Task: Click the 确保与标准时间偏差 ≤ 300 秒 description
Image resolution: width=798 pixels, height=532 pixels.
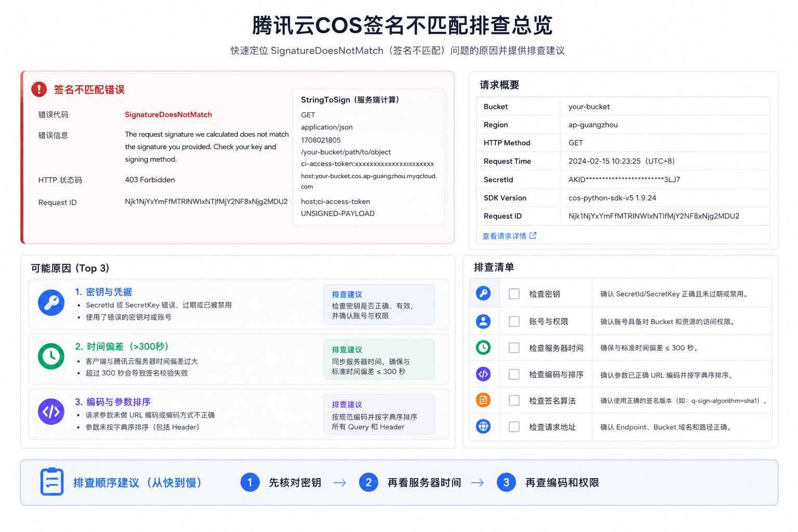Action: (x=650, y=348)
